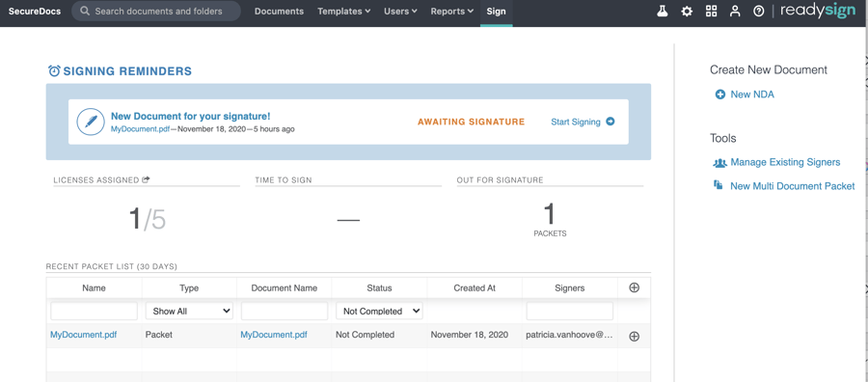Click the readysign logo
This screenshot has width=868, height=382.
(818, 11)
